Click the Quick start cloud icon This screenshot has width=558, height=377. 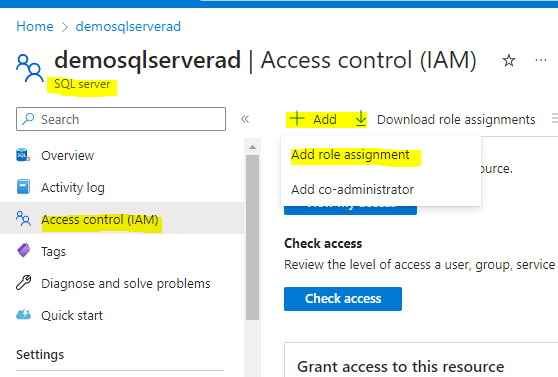(23, 315)
